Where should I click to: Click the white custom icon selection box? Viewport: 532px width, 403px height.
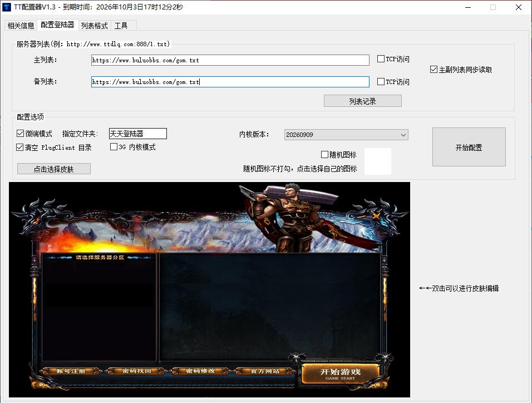click(x=378, y=161)
